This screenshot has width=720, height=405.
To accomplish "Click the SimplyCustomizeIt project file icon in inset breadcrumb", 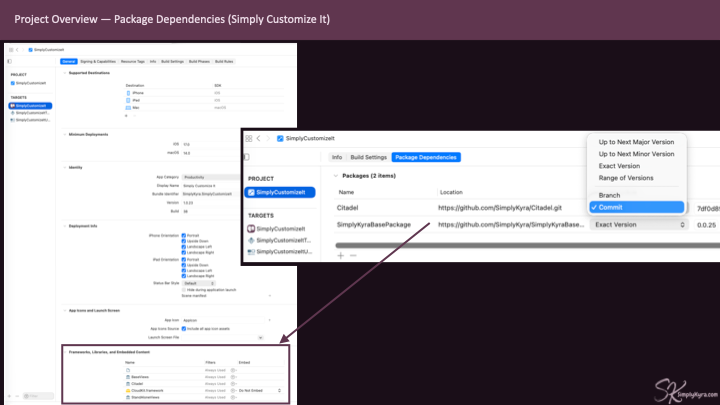I will [280, 138].
